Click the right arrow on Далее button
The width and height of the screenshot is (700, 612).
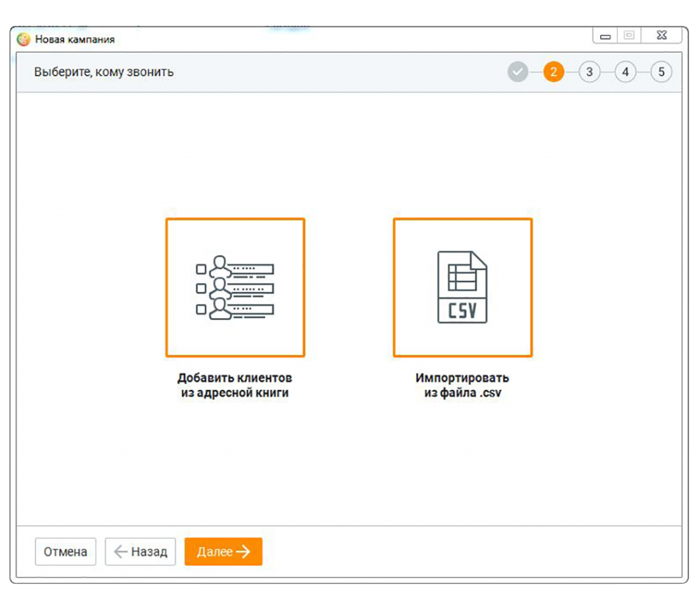243,552
